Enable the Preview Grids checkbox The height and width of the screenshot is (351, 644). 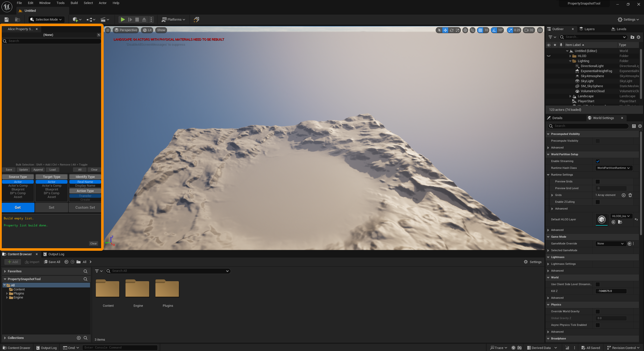[598, 181]
